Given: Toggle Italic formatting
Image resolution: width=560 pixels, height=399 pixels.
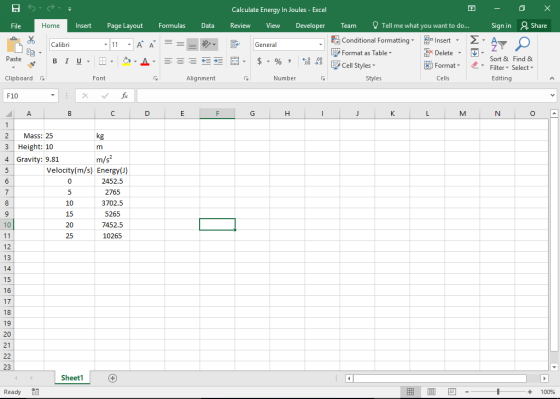Looking at the screenshot, I should click(67, 61).
